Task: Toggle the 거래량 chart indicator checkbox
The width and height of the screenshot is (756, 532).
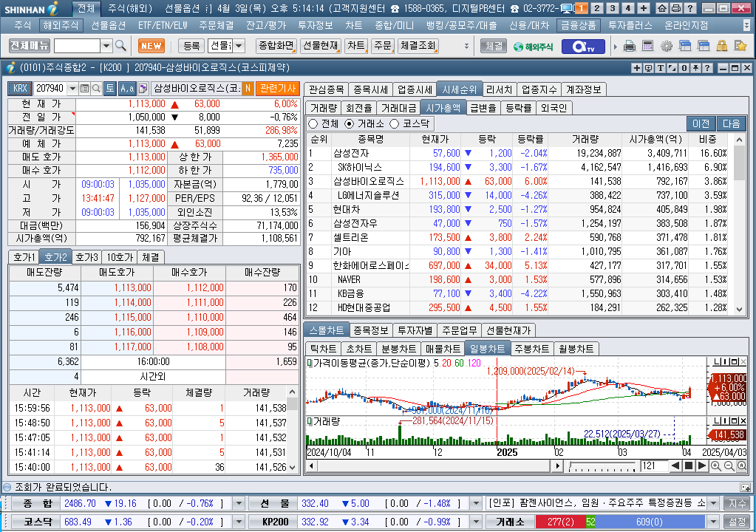Action: click(309, 420)
